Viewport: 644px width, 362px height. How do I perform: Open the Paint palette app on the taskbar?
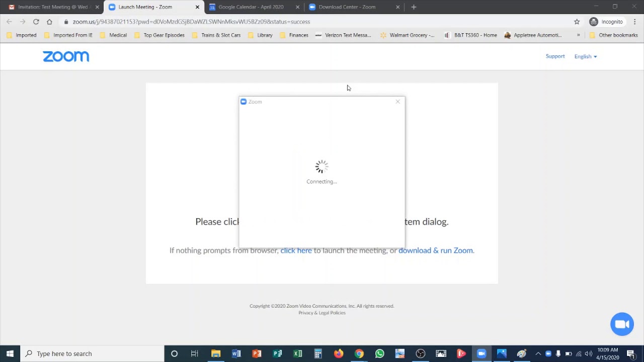(522, 353)
